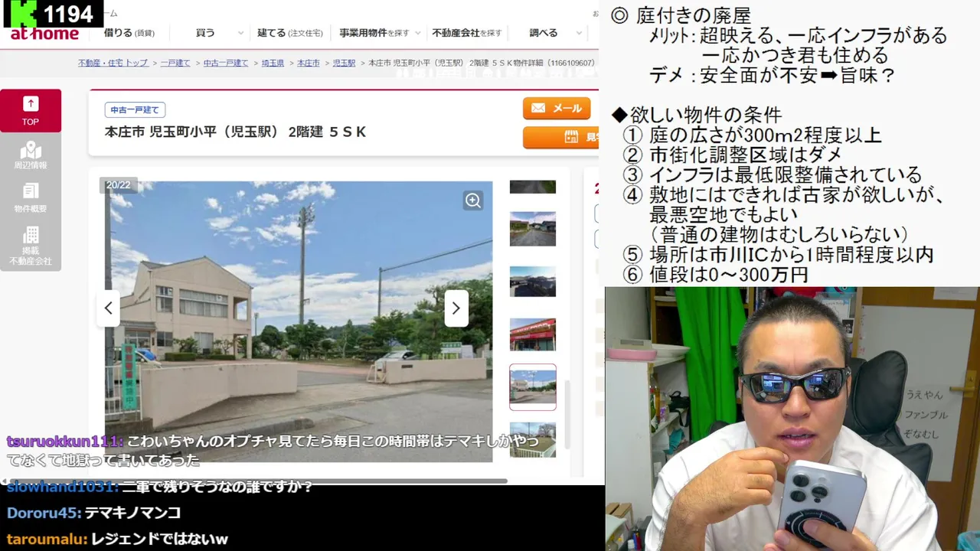980x551 pixels.
Task: Open the 借りる (賃貸) menu
Action: point(129,33)
